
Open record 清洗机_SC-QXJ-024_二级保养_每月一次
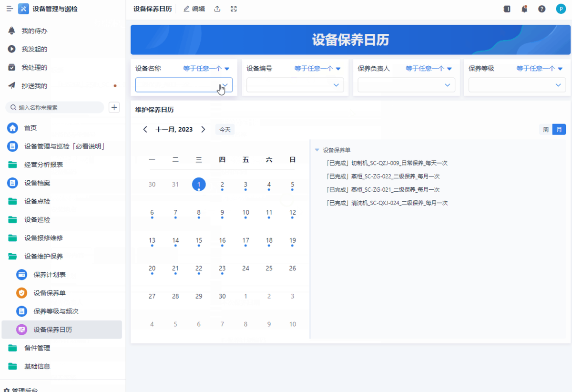point(387,203)
